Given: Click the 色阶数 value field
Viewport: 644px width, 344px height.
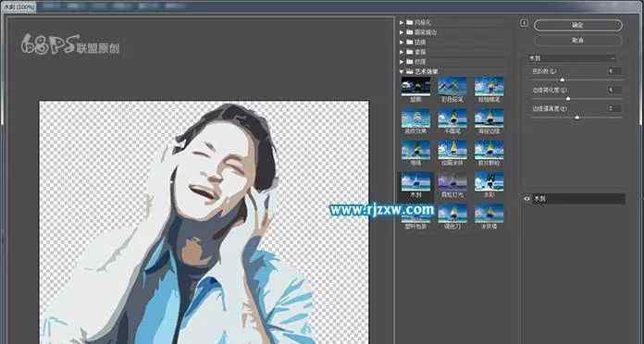Looking at the screenshot, I should 614,71.
